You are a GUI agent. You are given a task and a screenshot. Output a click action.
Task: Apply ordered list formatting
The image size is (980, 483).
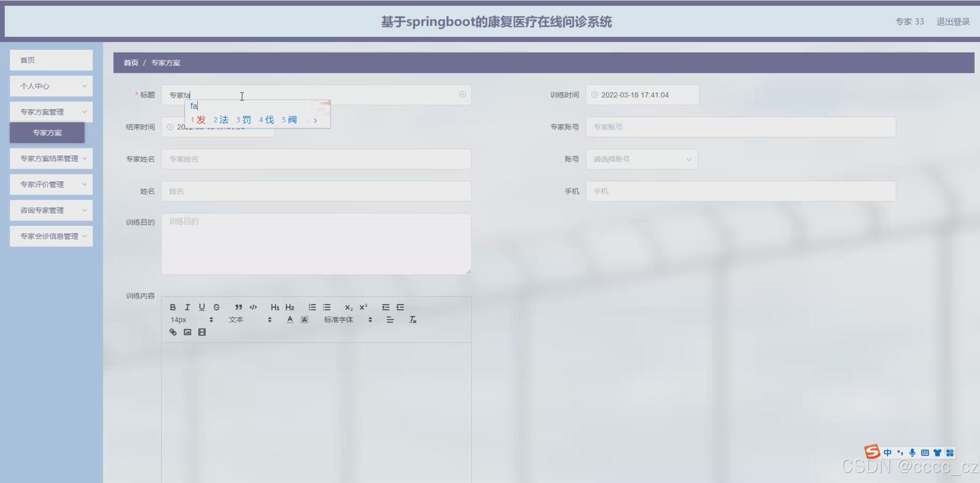coord(312,307)
